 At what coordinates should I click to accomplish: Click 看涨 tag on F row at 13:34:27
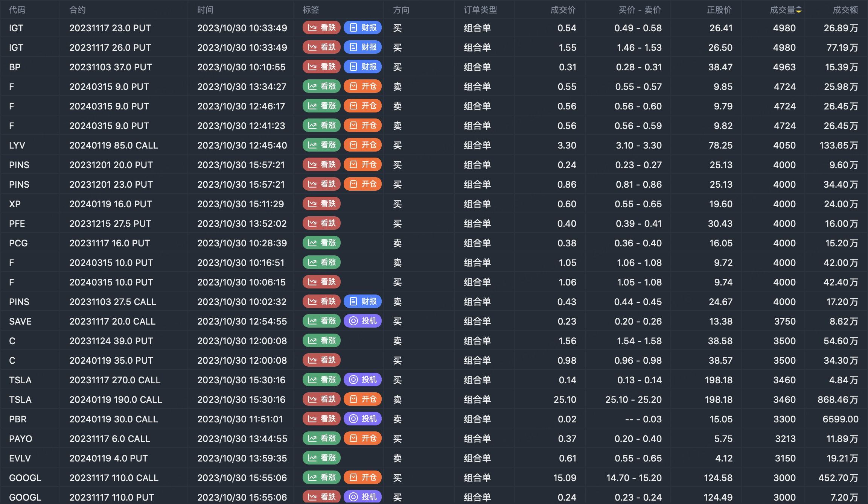[321, 86]
